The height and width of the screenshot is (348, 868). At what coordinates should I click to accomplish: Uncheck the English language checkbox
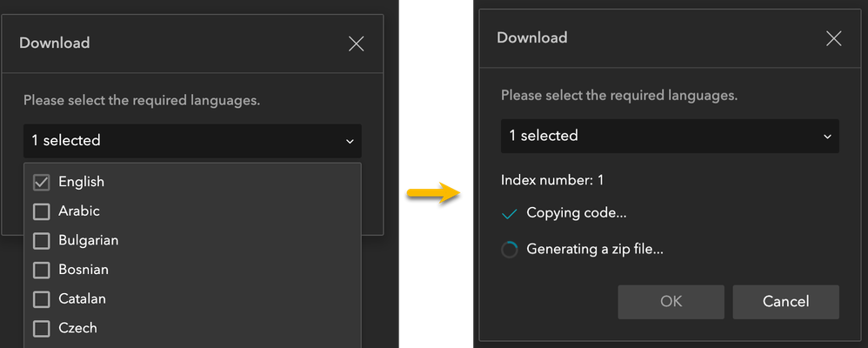point(41,182)
